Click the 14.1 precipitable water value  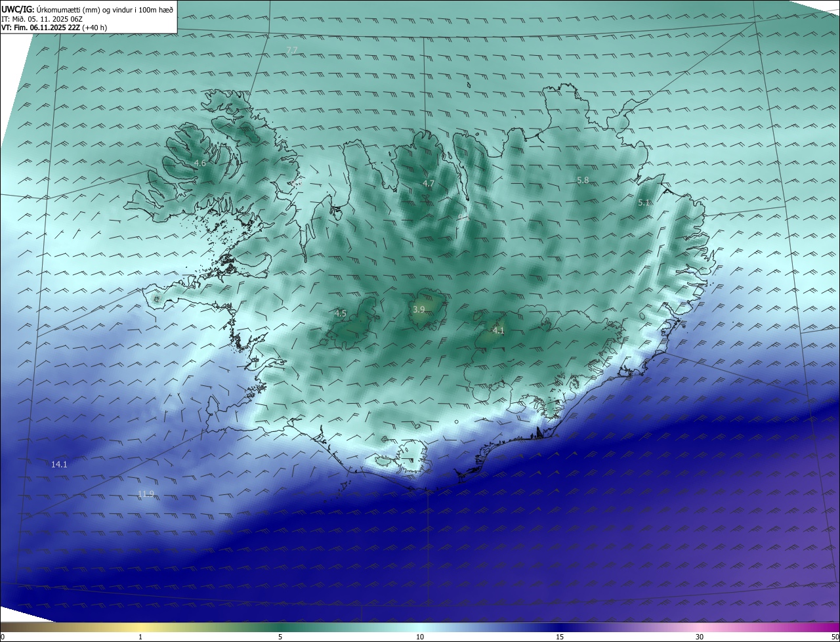(x=59, y=464)
